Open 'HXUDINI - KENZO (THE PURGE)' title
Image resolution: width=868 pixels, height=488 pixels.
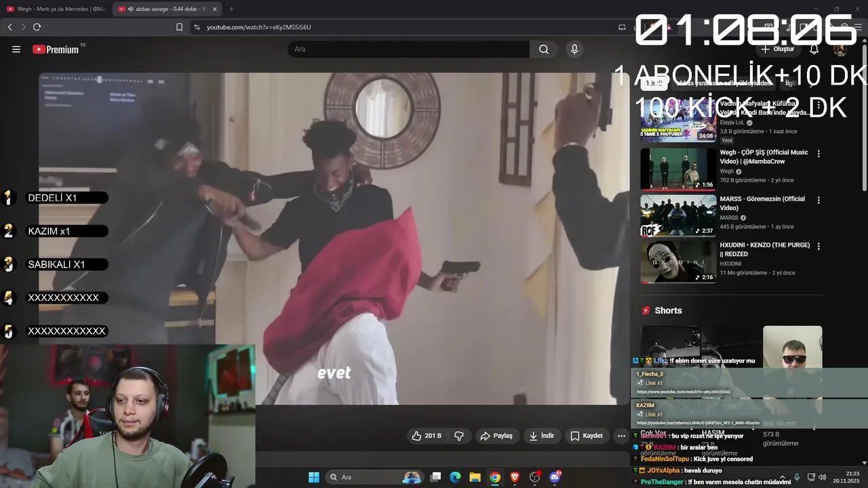click(x=764, y=249)
